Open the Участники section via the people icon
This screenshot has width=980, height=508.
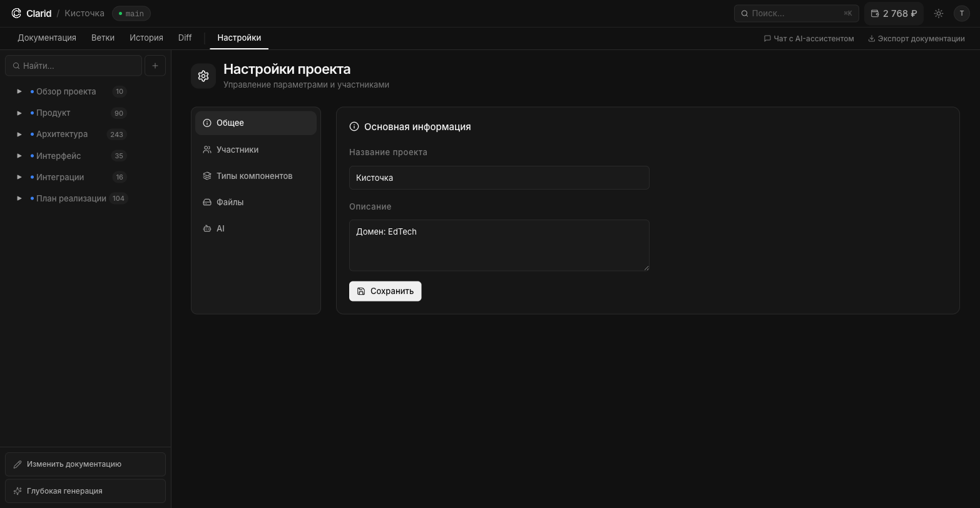[207, 150]
